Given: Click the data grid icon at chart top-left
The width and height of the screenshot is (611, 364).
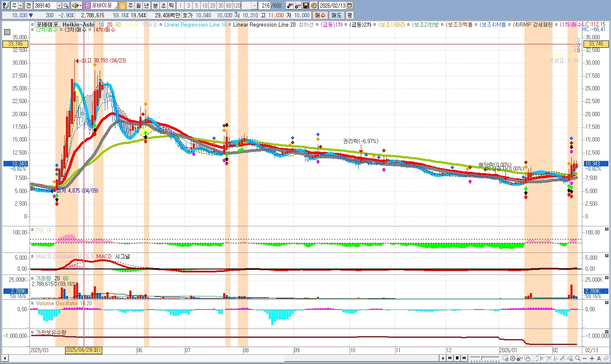Looking at the screenshot, I should pyautogui.click(x=7, y=32).
